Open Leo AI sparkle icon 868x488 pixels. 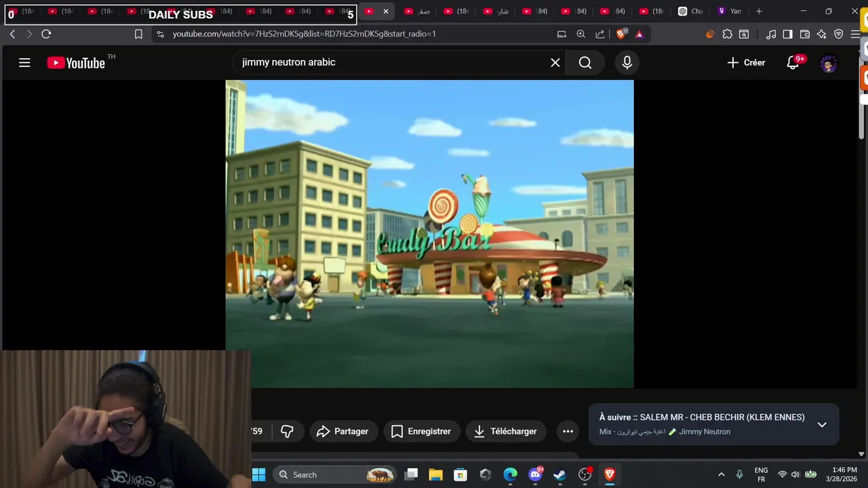pyautogui.click(x=822, y=34)
